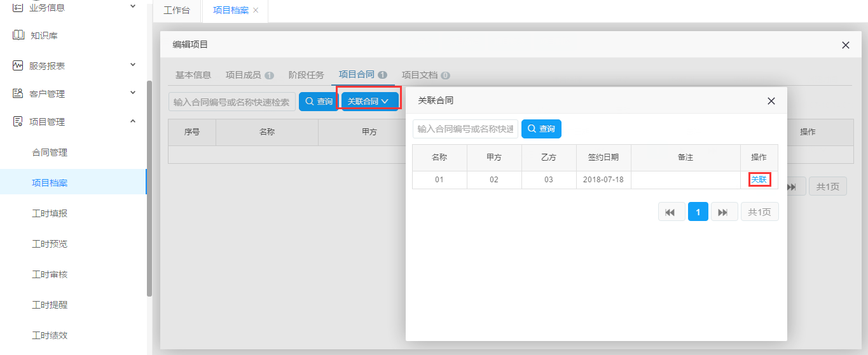The width and height of the screenshot is (868, 355).
Task: Close the 项目档案 tab with its x icon
Action: coord(256,11)
